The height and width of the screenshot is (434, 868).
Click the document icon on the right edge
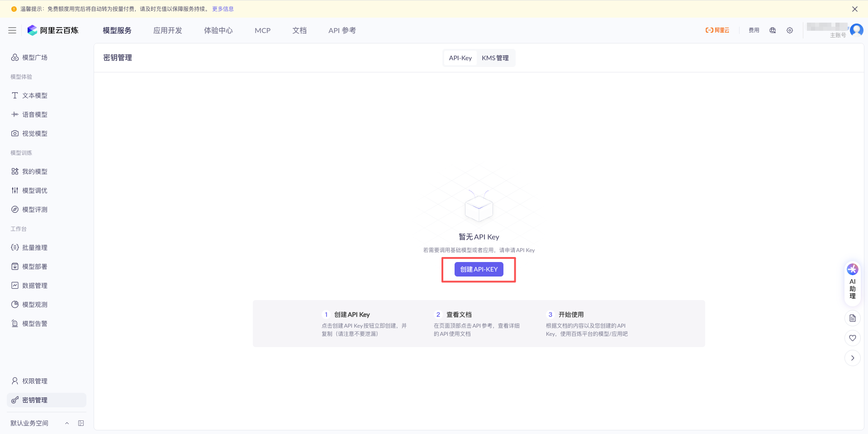[852, 318]
